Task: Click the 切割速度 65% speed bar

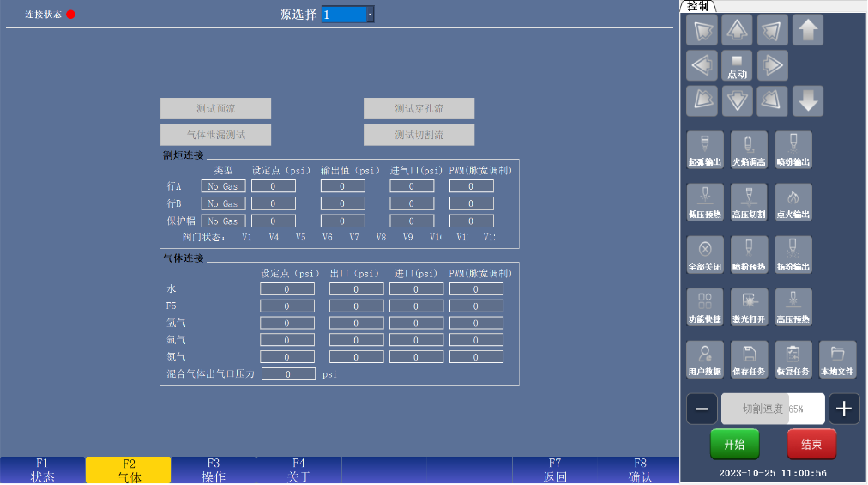Action: pyautogui.click(x=773, y=409)
